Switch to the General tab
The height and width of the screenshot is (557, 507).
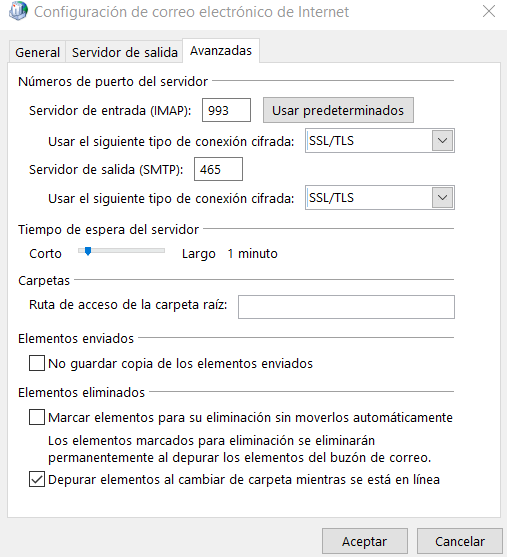[37, 52]
